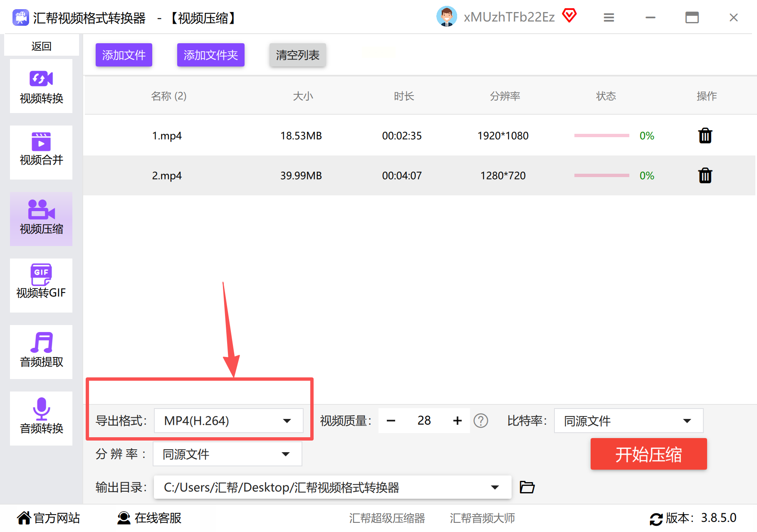The image size is (757, 532).
Task: Click the 清空列表 button
Action: (298, 55)
